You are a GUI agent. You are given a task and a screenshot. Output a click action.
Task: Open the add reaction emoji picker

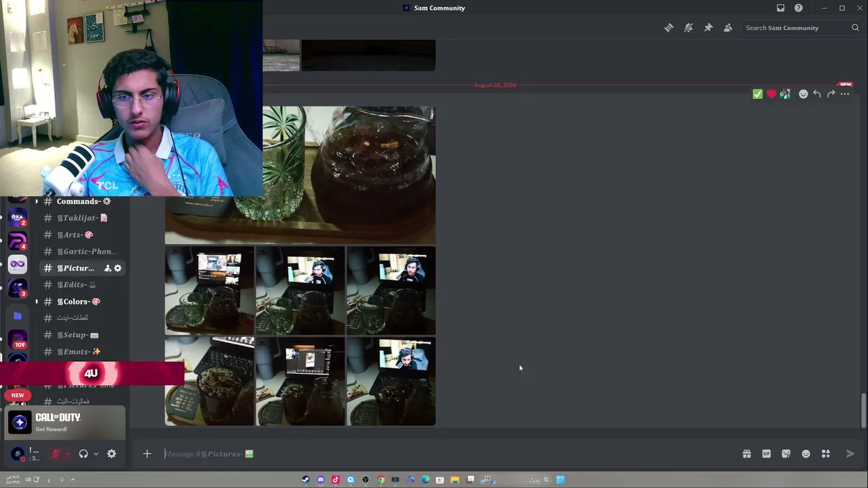coord(804,94)
